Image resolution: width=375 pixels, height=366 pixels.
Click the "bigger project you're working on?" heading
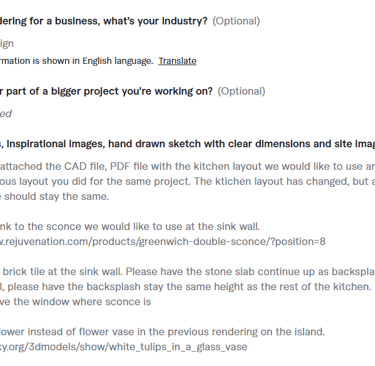point(132,91)
